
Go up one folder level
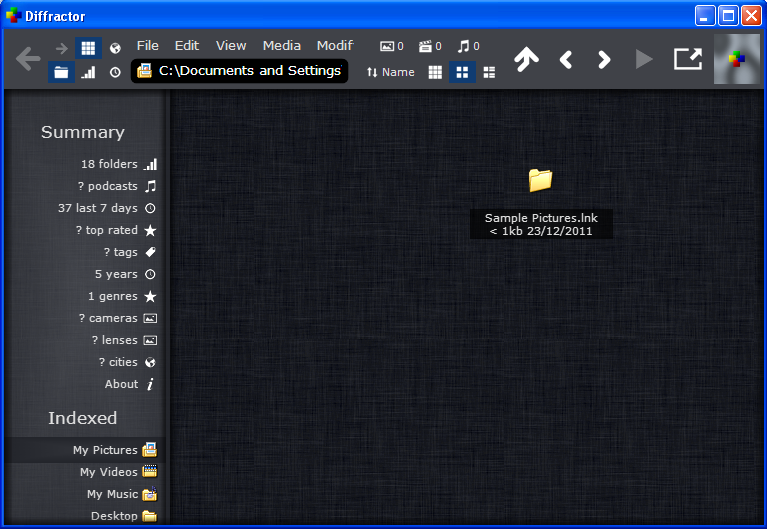[526, 59]
